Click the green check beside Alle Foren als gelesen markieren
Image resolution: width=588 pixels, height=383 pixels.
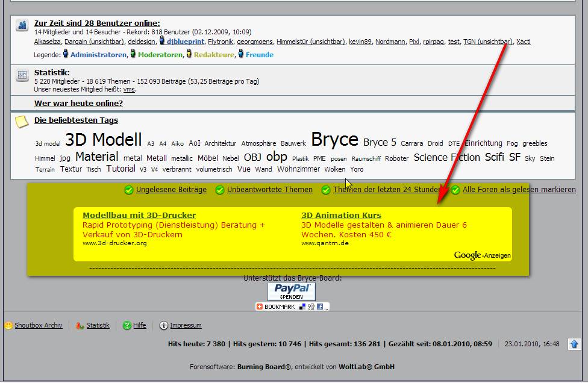tap(455, 190)
